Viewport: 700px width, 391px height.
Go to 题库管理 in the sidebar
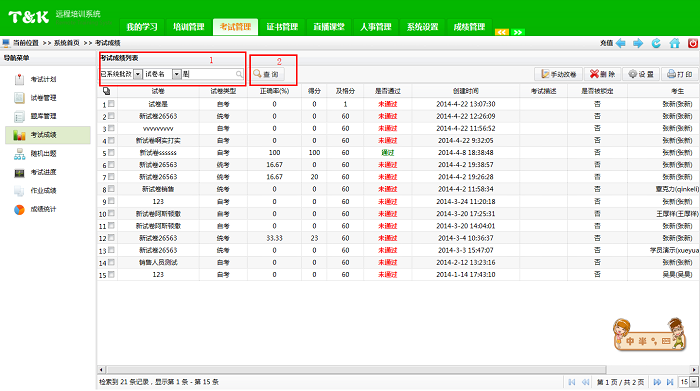click(43, 116)
